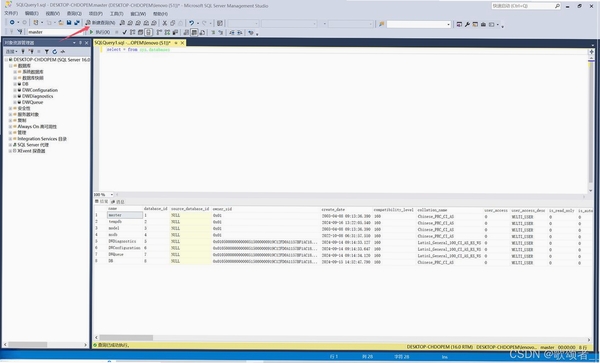The width and height of the screenshot is (600, 363).
Task: Collapse the 数据库 (Databases) folder
Action: [10, 66]
